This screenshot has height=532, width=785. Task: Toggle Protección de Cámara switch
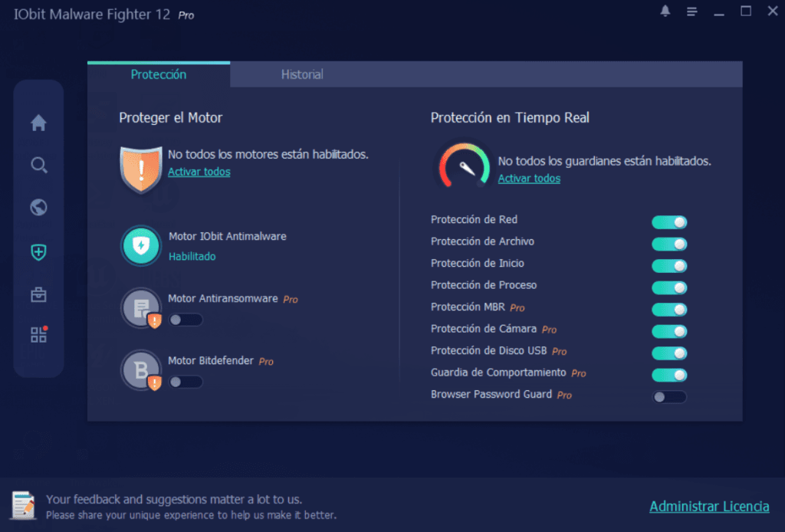[669, 331]
